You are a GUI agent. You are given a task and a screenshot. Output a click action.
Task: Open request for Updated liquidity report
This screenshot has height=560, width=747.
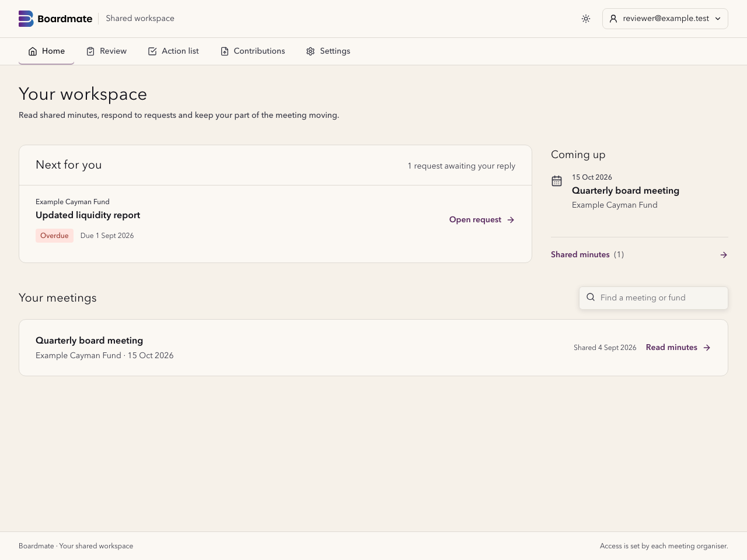(x=482, y=220)
